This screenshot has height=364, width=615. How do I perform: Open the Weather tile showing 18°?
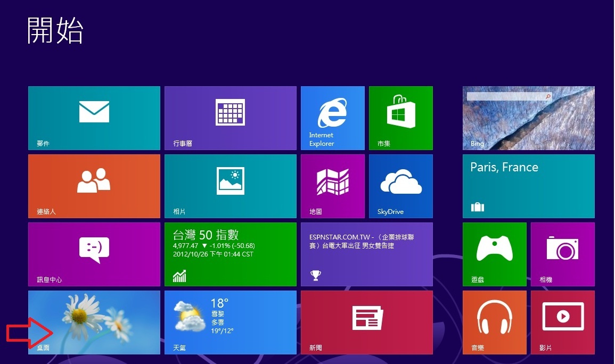pyautogui.click(x=230, y=322)
